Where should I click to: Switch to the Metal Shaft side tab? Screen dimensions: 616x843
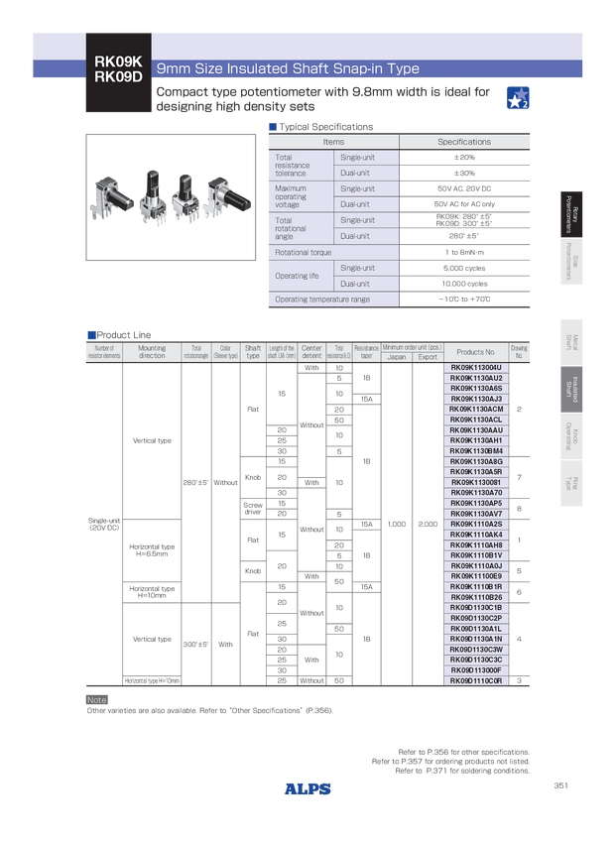(571, 342)
